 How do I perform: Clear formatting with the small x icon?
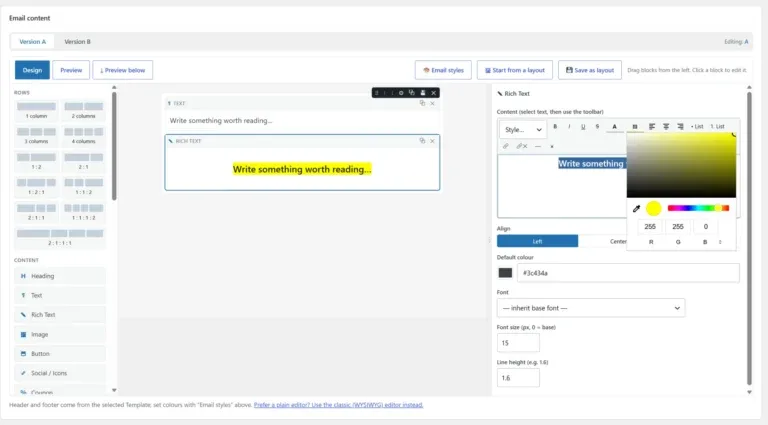point(552,146)
